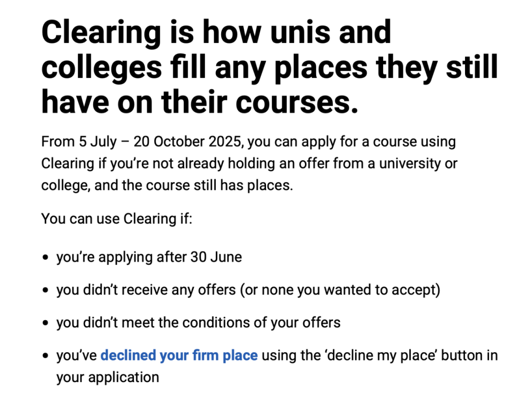Click the bullet dot before 'you're applying after'

(45, 258)
